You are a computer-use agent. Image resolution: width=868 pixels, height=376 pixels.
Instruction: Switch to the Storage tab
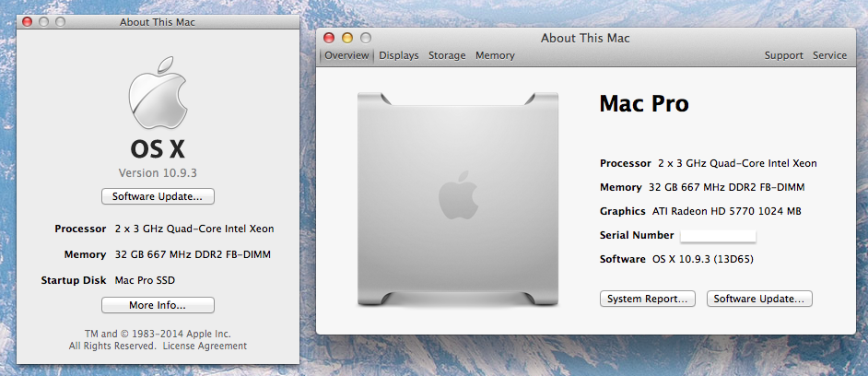click(447, 55)
